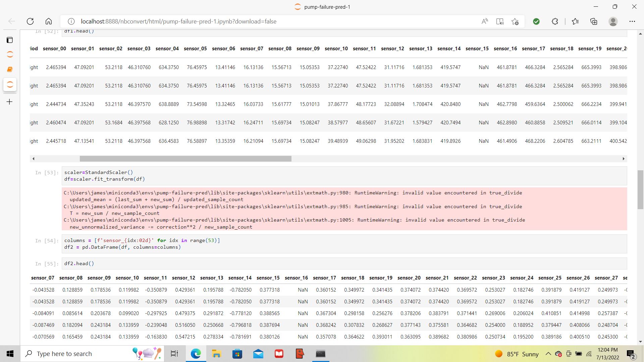Enter Immersive Reader mode
Screen dimensions: 644x362
point(500,21)
